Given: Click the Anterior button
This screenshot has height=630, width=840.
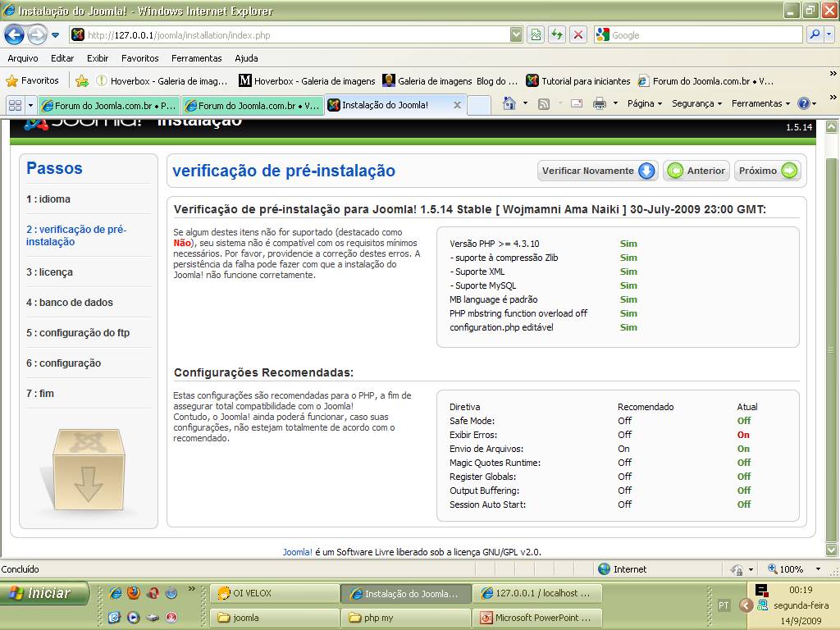Looking at the screenshot, I should pos(696,171).
